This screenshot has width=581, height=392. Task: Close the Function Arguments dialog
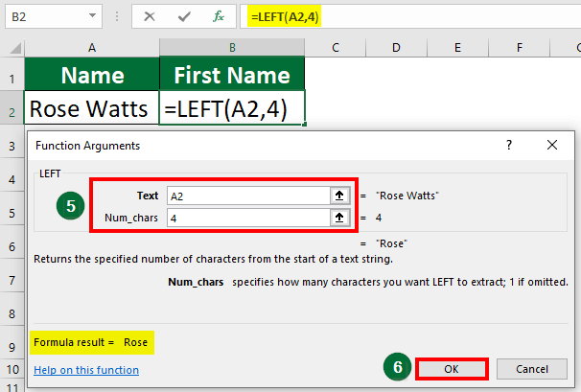pyautogui.click(x=551, y=145)
